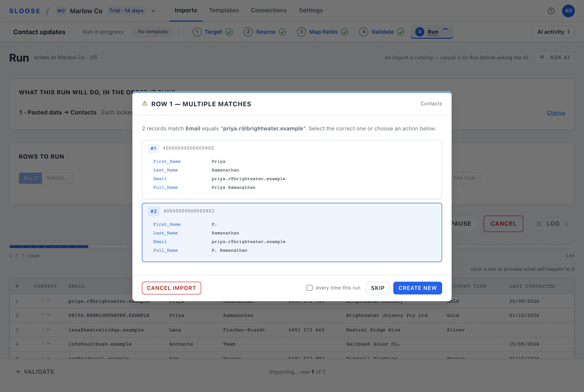Click the warning triangle icon in dialog
The width and height of the screenshot is (584, 392).
pyautogui.click(x=145, y=103)
